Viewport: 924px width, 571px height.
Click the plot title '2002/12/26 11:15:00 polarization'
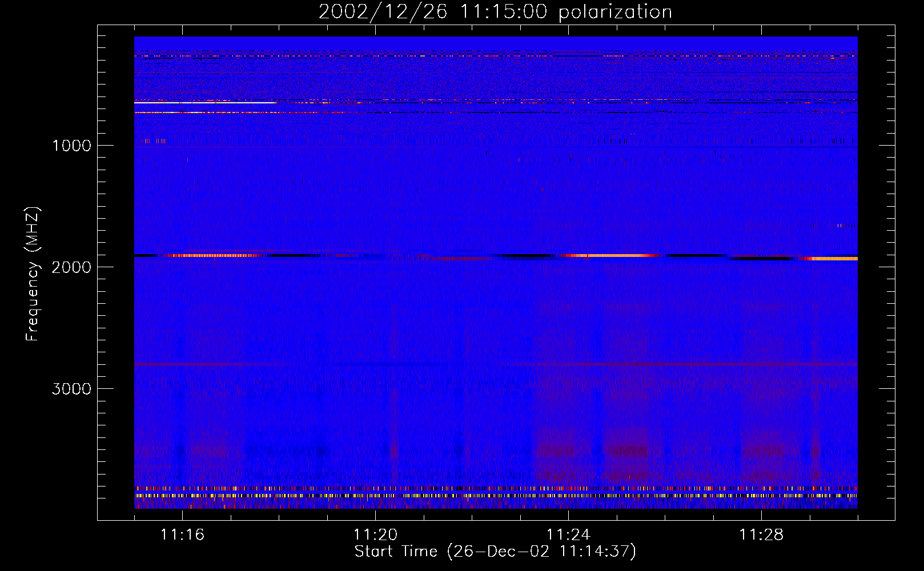495,11
